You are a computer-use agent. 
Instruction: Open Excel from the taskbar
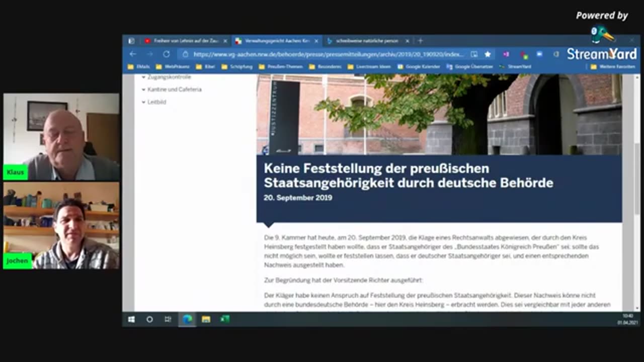(225, 319)
